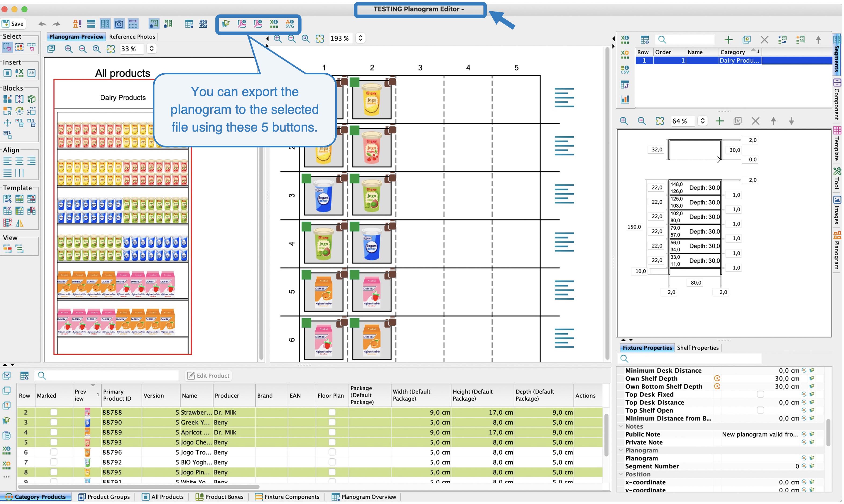Viewport: 844px width, 504px height.
Task: Open the Fixture Components bottom tab
Action: tap(287, 496)
